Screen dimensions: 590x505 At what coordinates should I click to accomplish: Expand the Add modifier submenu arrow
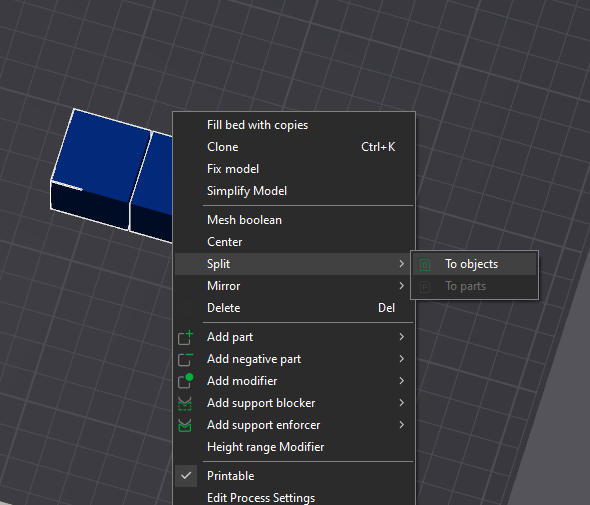tap(401, 381)
